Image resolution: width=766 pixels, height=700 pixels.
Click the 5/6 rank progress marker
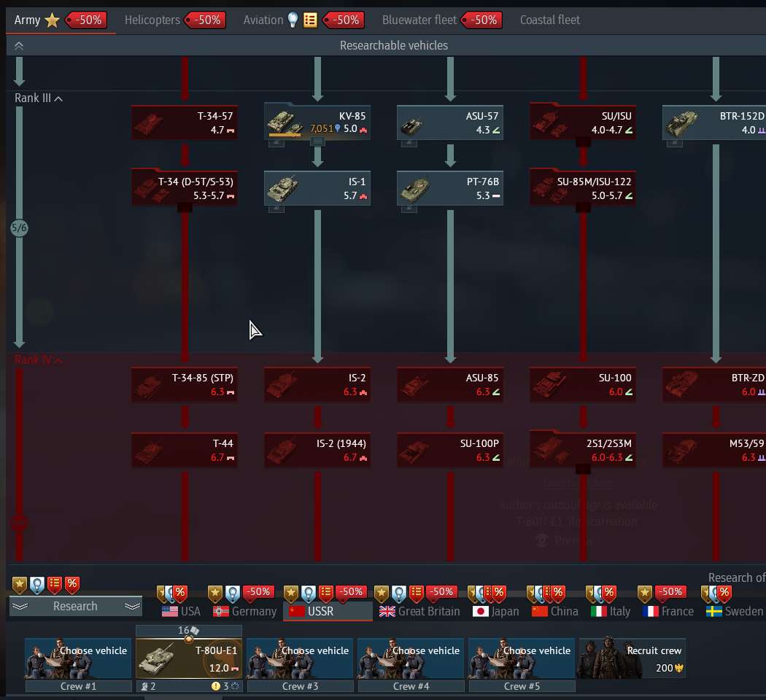pyautogui.click(x=19, y=227)
